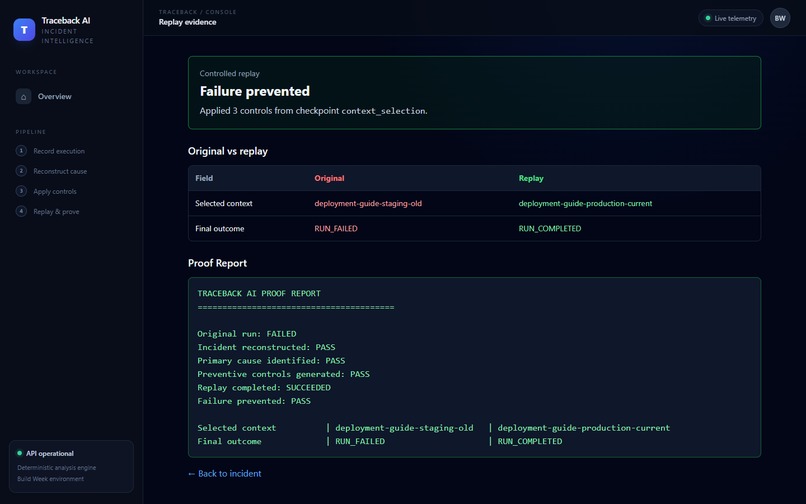Open the Overview home icon
Screen dimensions: 806x504
pos(23,97)
